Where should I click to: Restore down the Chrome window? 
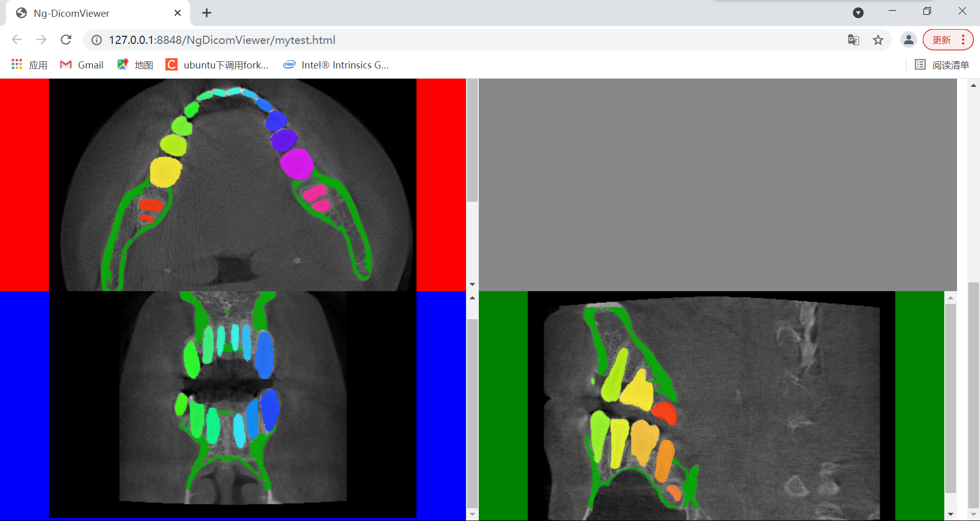point(927,11)
